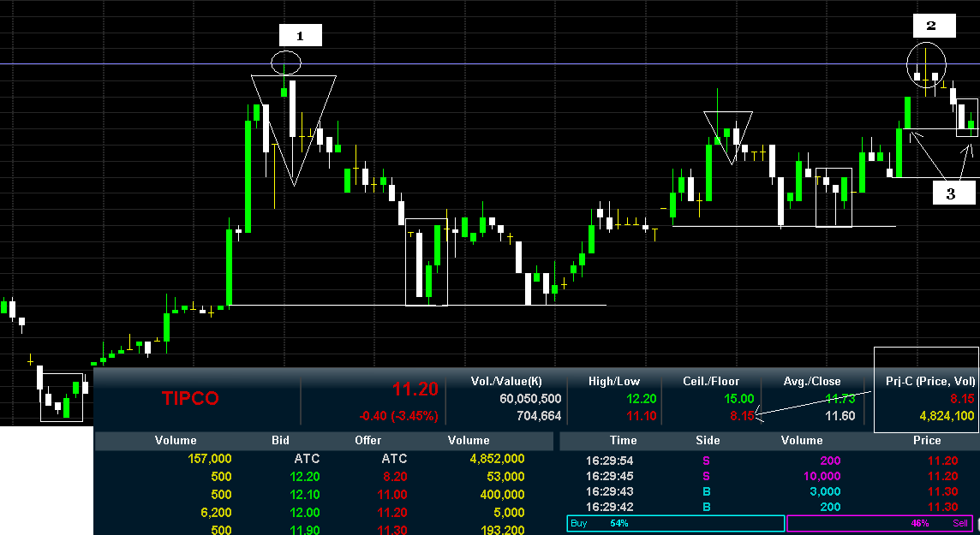Click the bid price 12.00
980x535 pixels.
point(305,513)
